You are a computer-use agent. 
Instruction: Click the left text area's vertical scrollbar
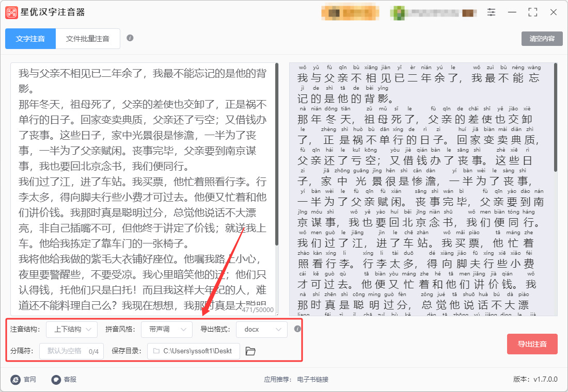click(x=277, y=155)
